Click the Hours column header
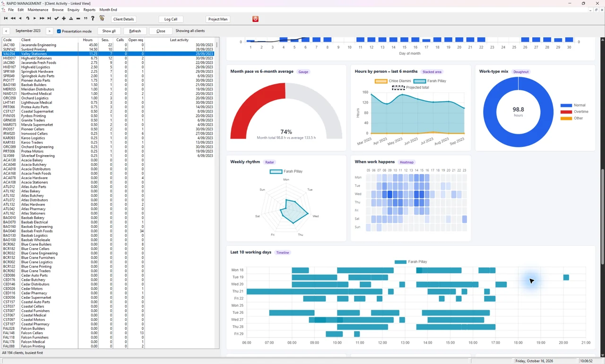This screenshot has height=364, width=605. click(88, 40)
